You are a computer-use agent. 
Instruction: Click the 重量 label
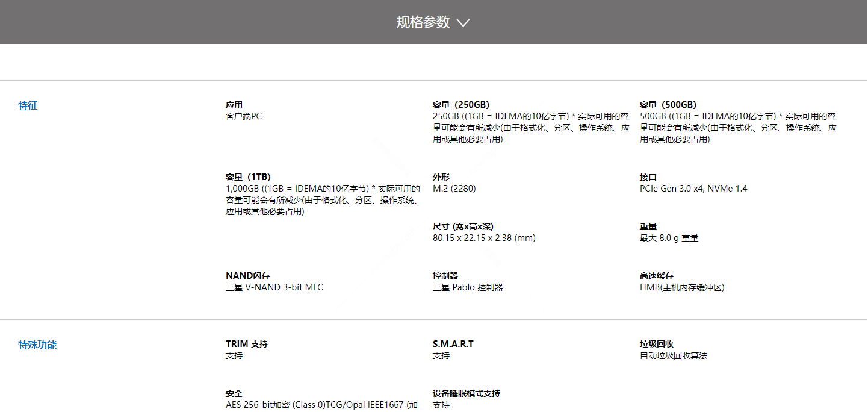(648, 226)
